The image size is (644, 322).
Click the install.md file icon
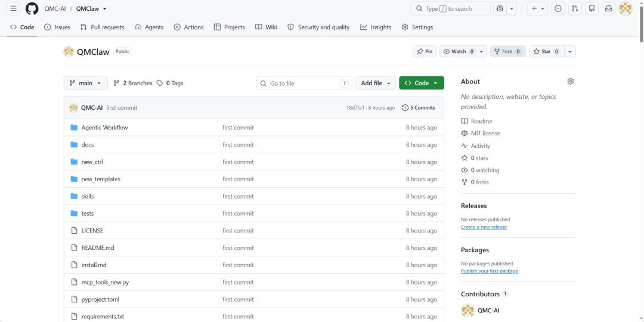coord(74,265)
